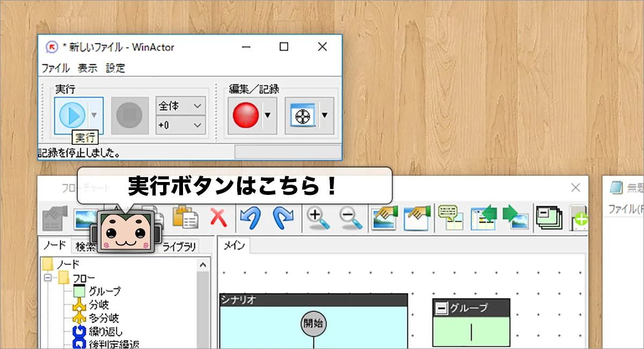Click the target window selection crosshair icon
The image size is (644, 349).
(x=303, y=115)
